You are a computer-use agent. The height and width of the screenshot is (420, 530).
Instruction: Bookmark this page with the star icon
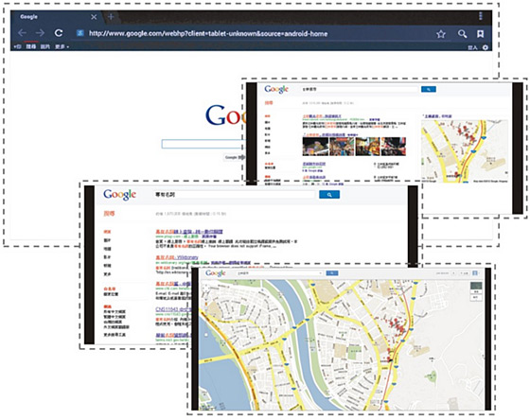click(441, 34)
